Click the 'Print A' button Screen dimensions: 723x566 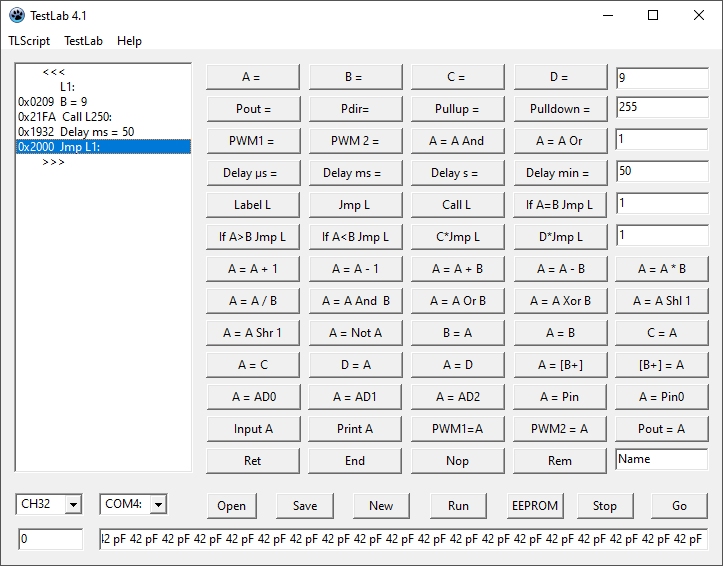(354, 429)
